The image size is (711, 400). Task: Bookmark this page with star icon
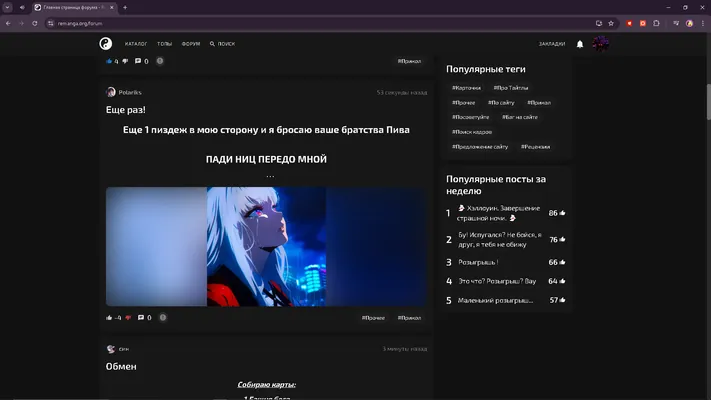[611, 23]
